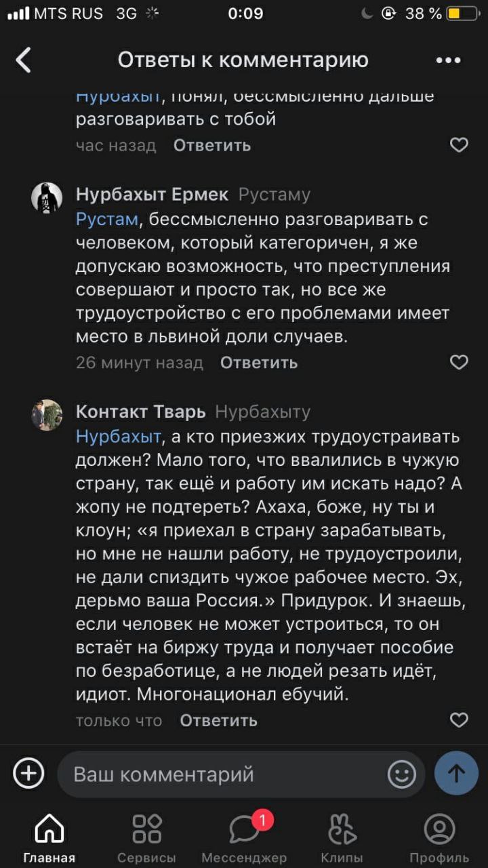
Task: Open the Клипы tab
Action: (x=342, y=839)
